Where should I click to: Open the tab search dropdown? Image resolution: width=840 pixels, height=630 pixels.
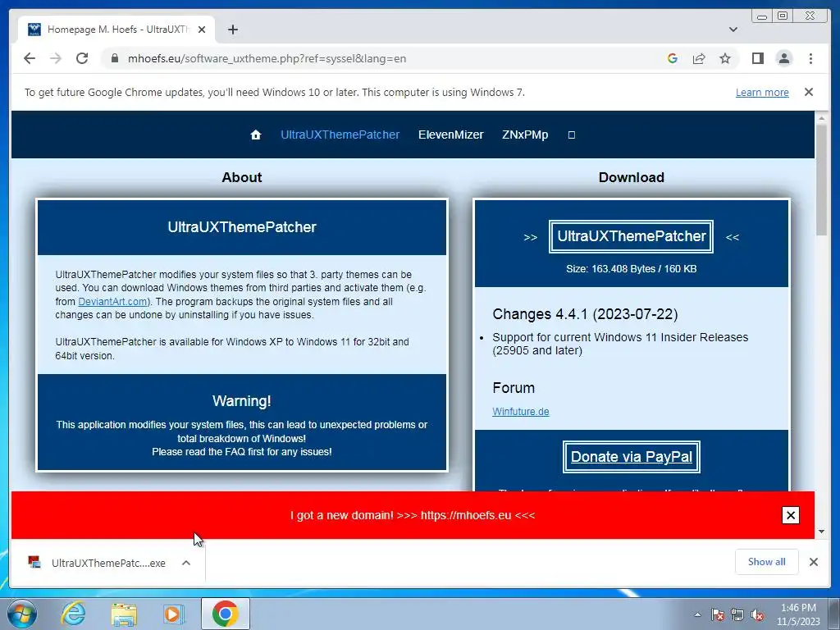click(733, 30)
